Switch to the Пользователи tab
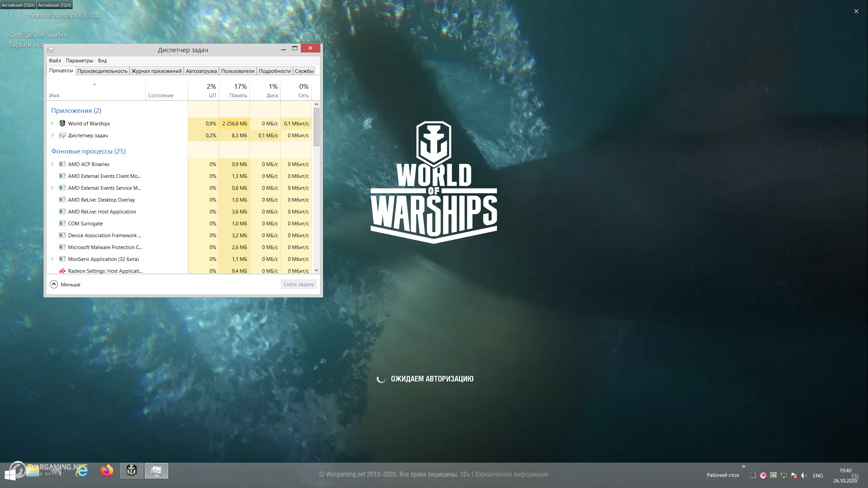The image size is (868, 488). [238, 71]
